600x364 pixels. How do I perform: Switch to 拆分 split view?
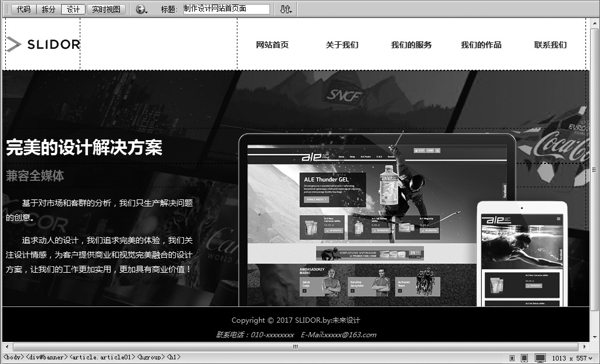coord(49,9)
